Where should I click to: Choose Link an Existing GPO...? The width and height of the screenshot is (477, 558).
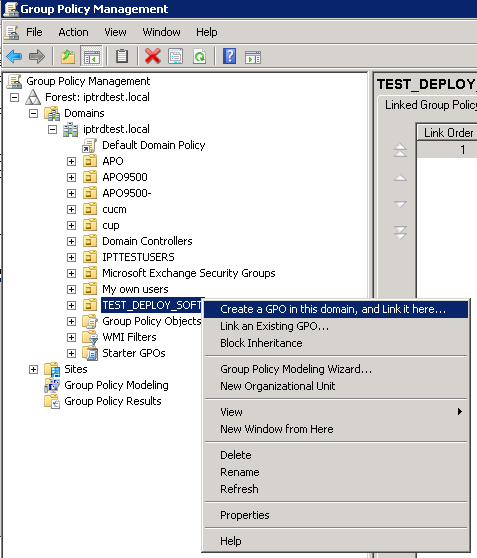[x=336, y=326]
